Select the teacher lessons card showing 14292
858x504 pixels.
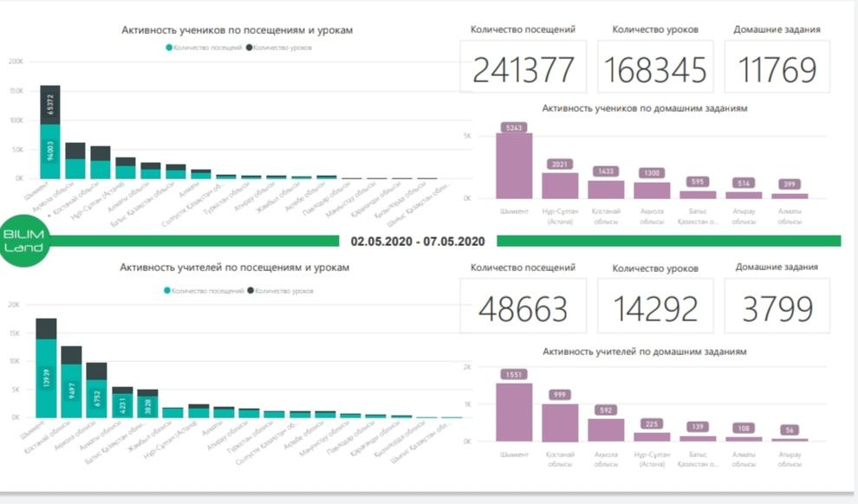pos(655,307)
